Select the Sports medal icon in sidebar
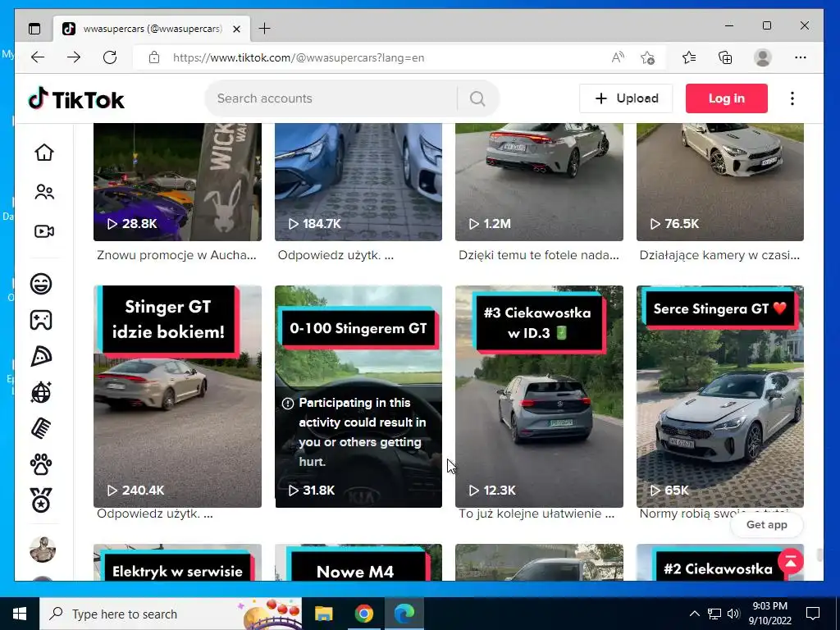Image resolution: width=840 pixels, height=630 pixels. click(41, 500)
